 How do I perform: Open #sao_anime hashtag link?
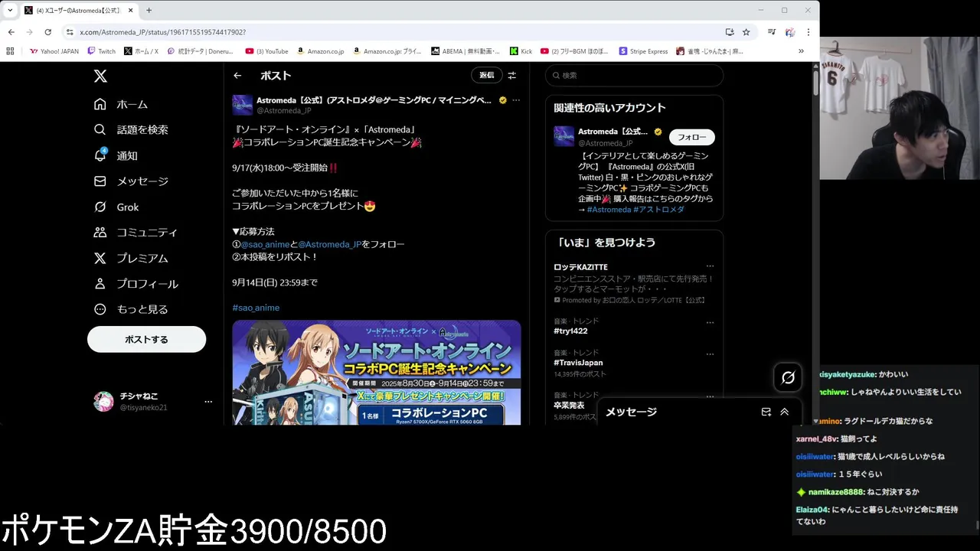pos(256,308)
